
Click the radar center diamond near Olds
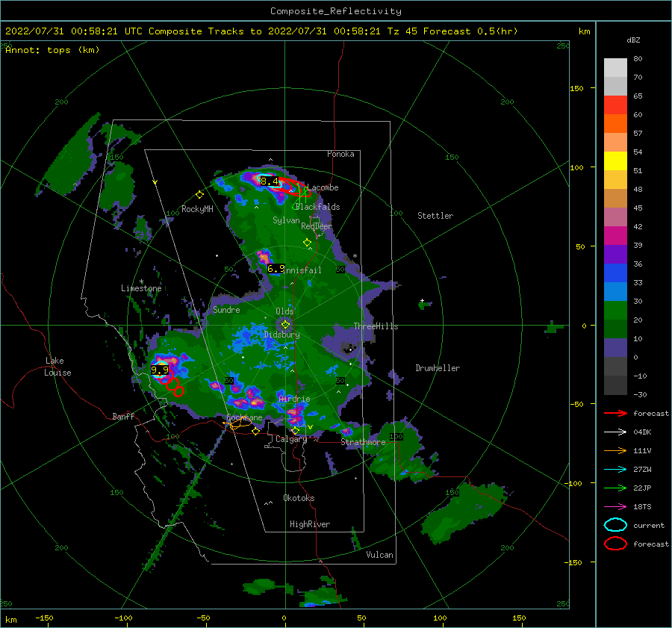(x=285, y=325)
